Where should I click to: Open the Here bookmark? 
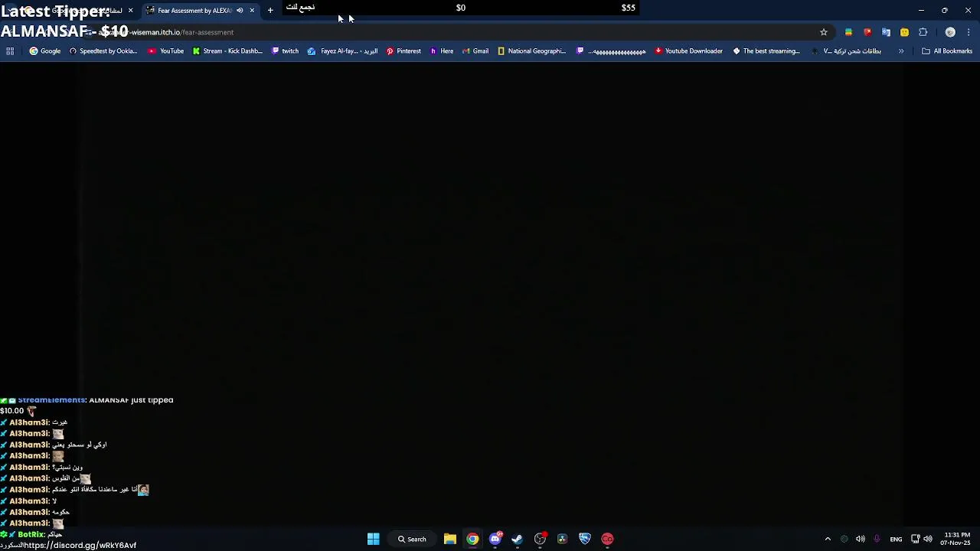[442, 51]
